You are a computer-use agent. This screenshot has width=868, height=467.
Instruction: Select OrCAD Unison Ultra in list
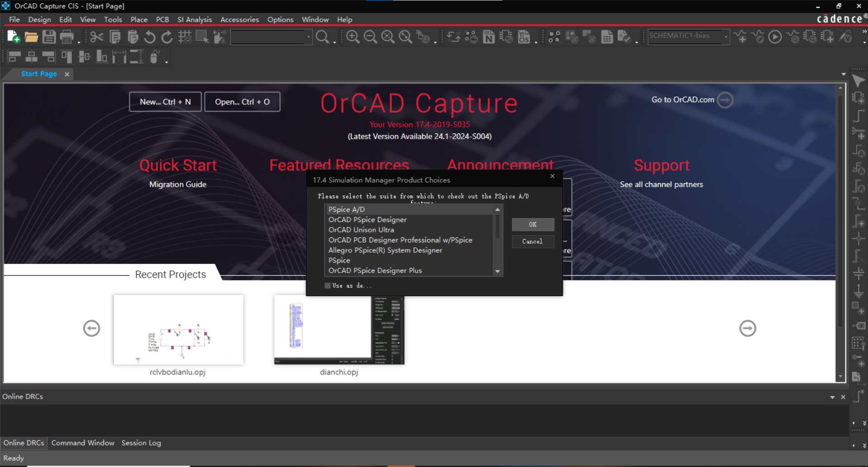click(x=409, y=230)
